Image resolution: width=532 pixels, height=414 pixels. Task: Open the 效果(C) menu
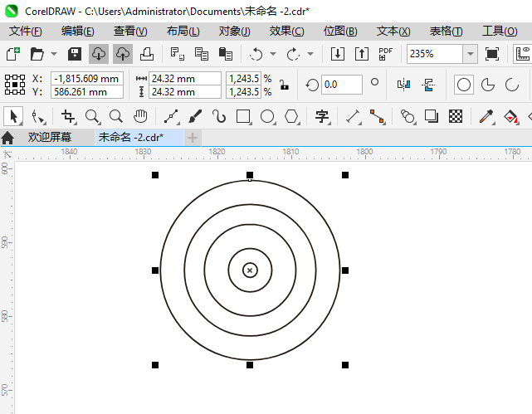[286, 31]
